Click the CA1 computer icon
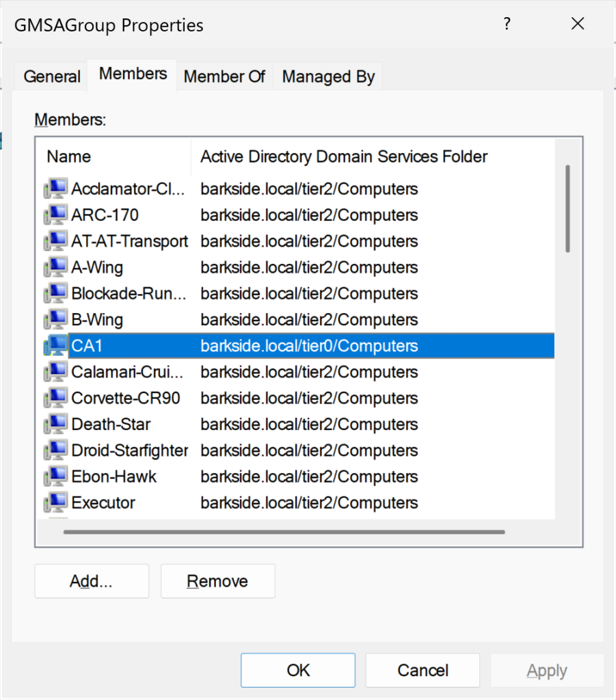The width and height of the screenshot is (616, 700). pos(55,346)
